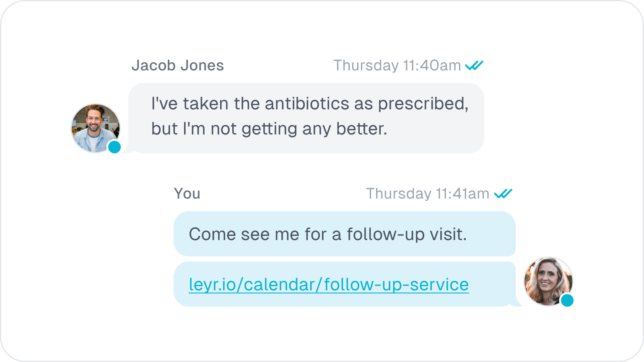This screenshot has height=362, width=644.
Task: Click the read receipt checkmarks beside 11:41am
Action: coord(503,194)
